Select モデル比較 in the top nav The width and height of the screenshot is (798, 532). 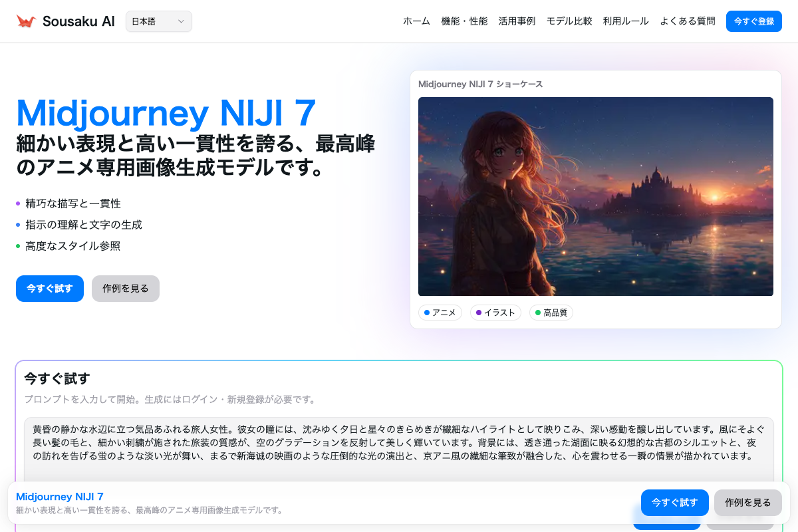click(x=569, y=21)
